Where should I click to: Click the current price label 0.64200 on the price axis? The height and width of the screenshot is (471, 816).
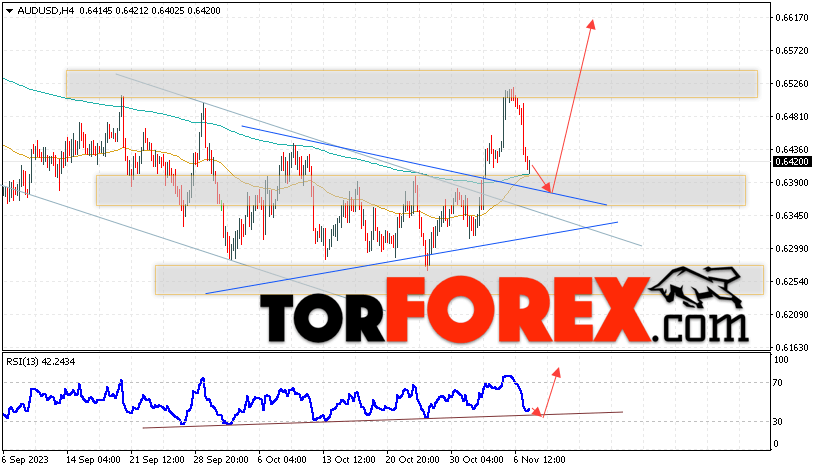792,162
